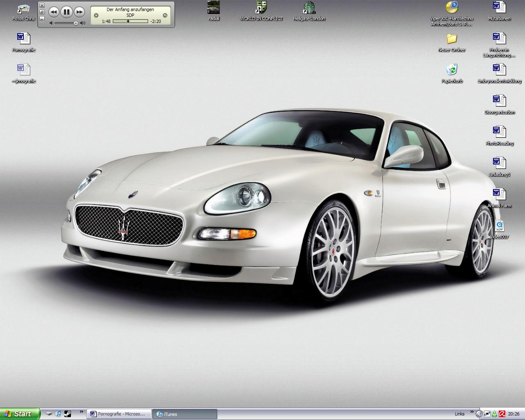The width and height of the screenshot is (525, 420).
Task: Select the Embryonalentwicklung Word document
Action: click(x=499, y=74)
